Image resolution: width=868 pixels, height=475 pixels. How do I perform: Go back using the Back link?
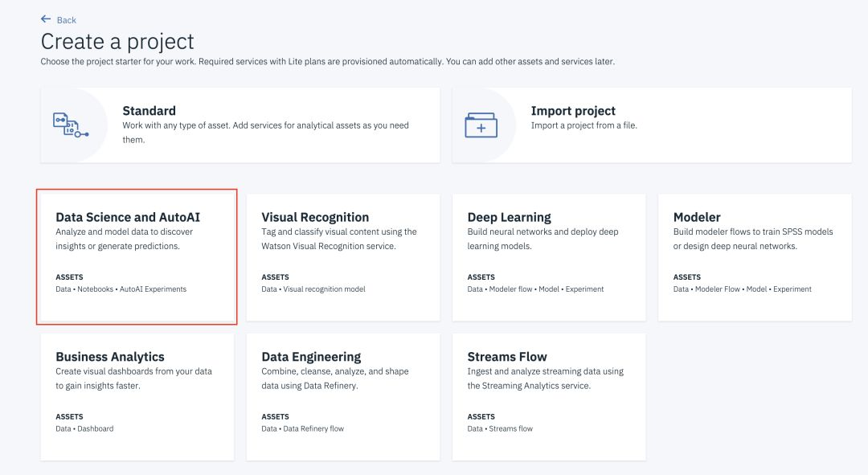tap(67, 20)
